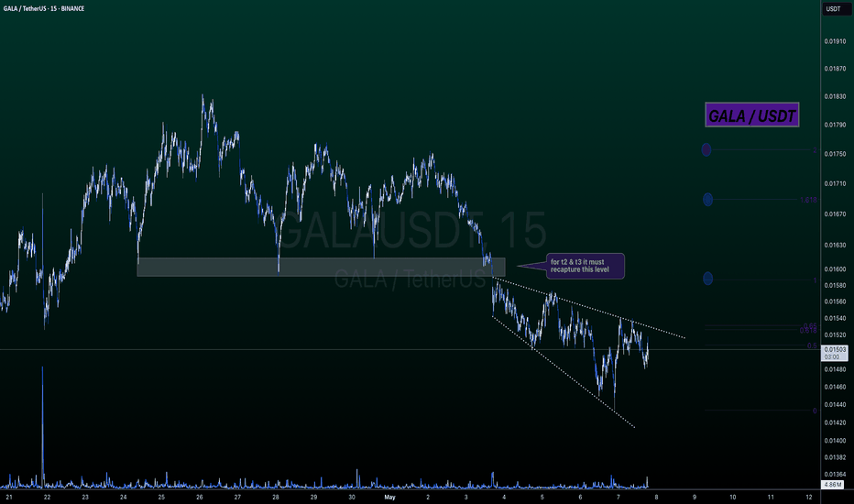854x504 pixels.
Task: Select the grey support zone rectangle
Action: tap(321, 267)
